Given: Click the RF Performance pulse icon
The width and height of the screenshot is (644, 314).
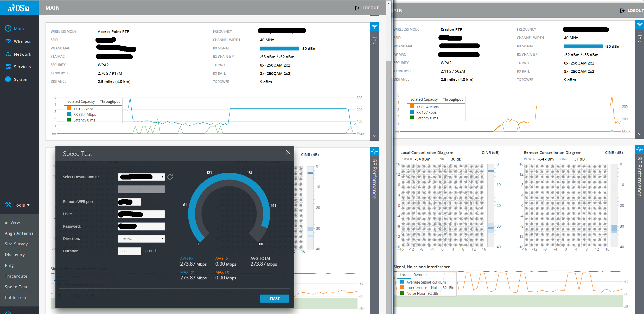Looking at the screenshot, I should (x=374, y=151).
